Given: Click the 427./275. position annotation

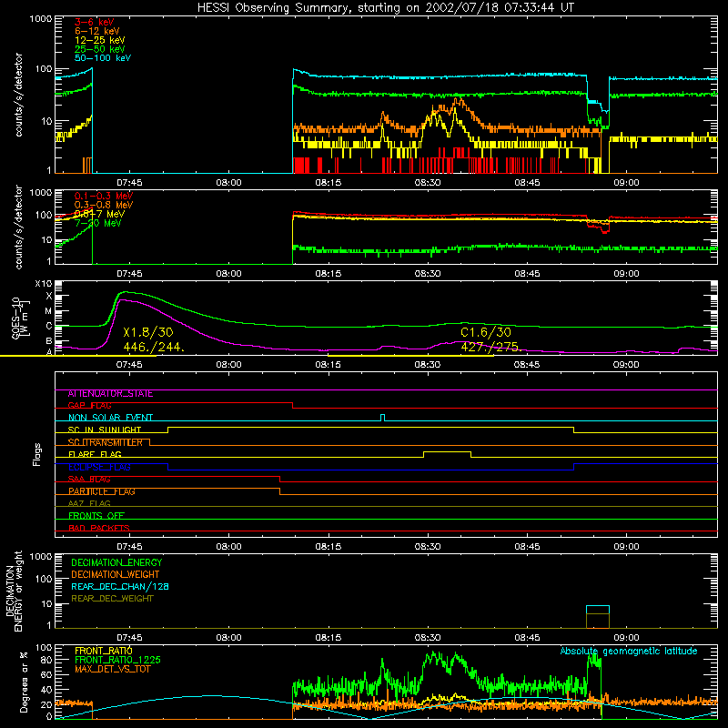Looking at the screenshot, I should point(491,347).
